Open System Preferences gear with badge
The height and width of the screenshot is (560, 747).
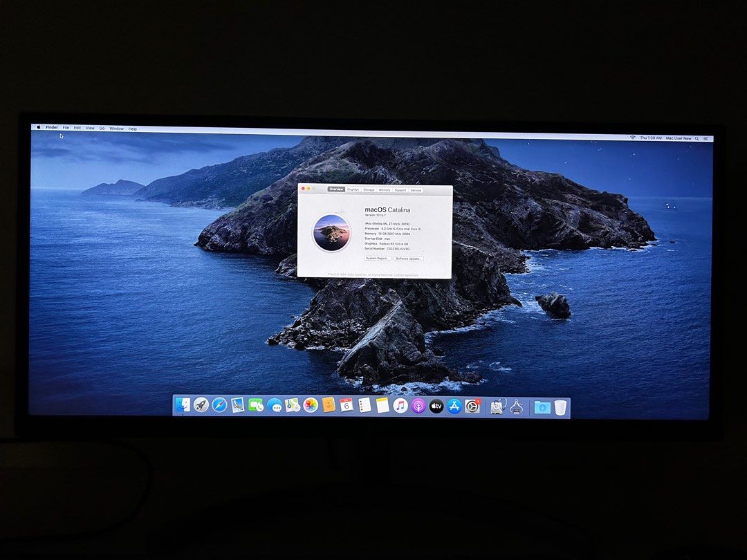(x=472, y=407)
